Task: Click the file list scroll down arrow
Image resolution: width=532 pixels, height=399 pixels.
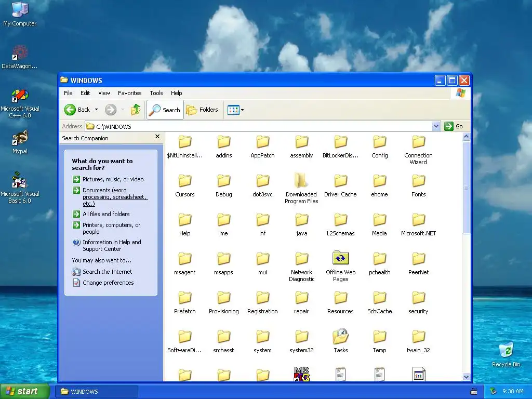Action: tap(466, 377)
